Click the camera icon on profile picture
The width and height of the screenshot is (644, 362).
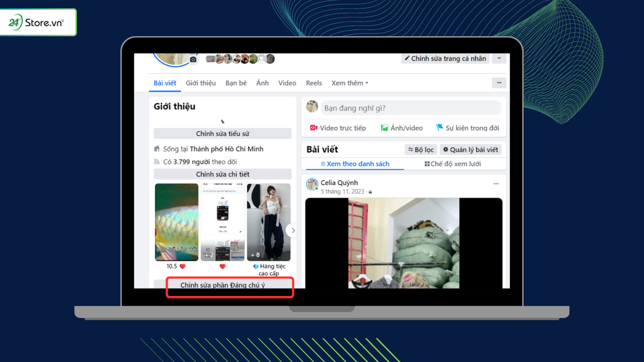[193, 60]
